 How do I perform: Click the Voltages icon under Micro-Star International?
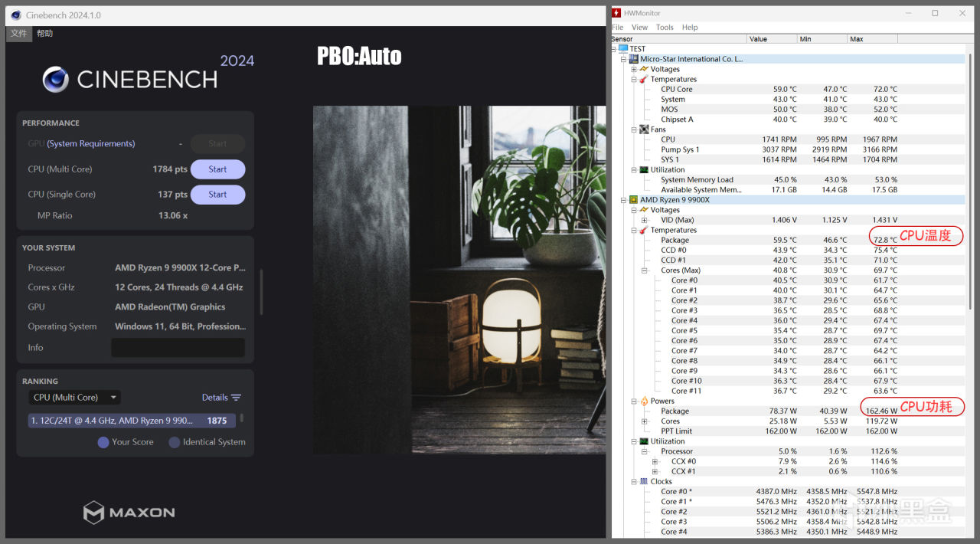click(x=644, y=69)
